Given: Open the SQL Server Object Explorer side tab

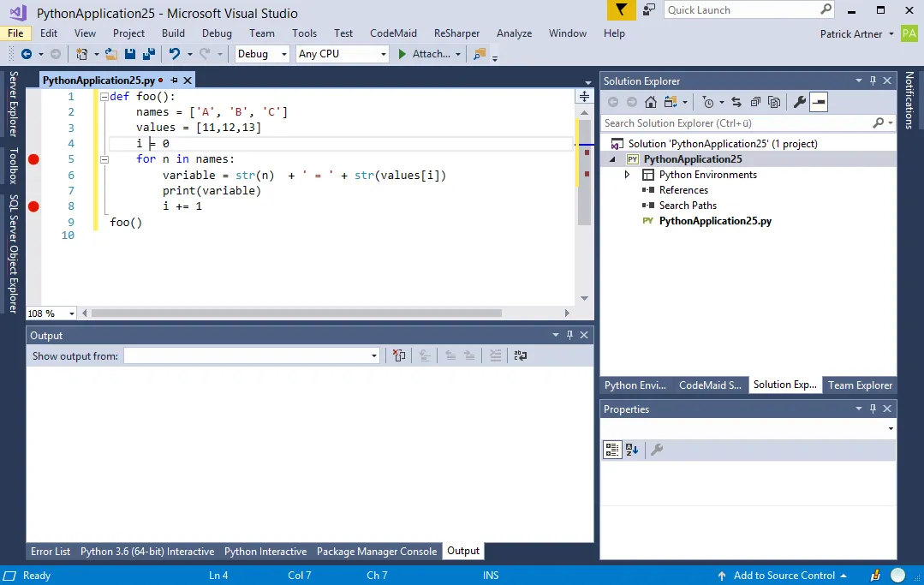Looking at the screenshot, I should [14, 254].
